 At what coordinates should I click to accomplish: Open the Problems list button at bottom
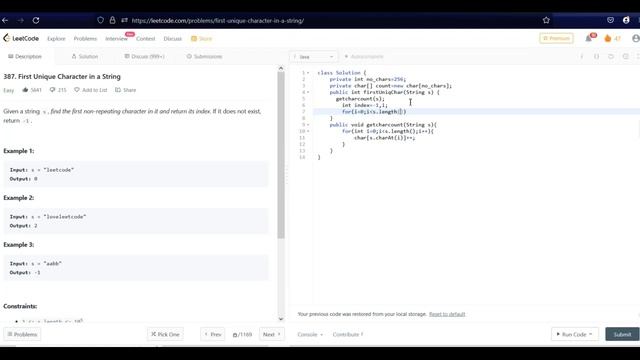pos(22,334)
